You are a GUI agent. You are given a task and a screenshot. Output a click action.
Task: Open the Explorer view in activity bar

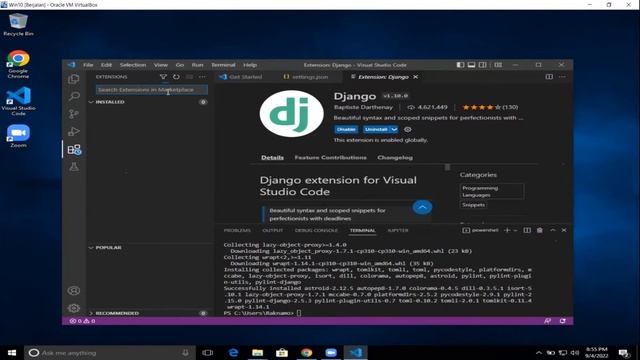pos(74,79)
